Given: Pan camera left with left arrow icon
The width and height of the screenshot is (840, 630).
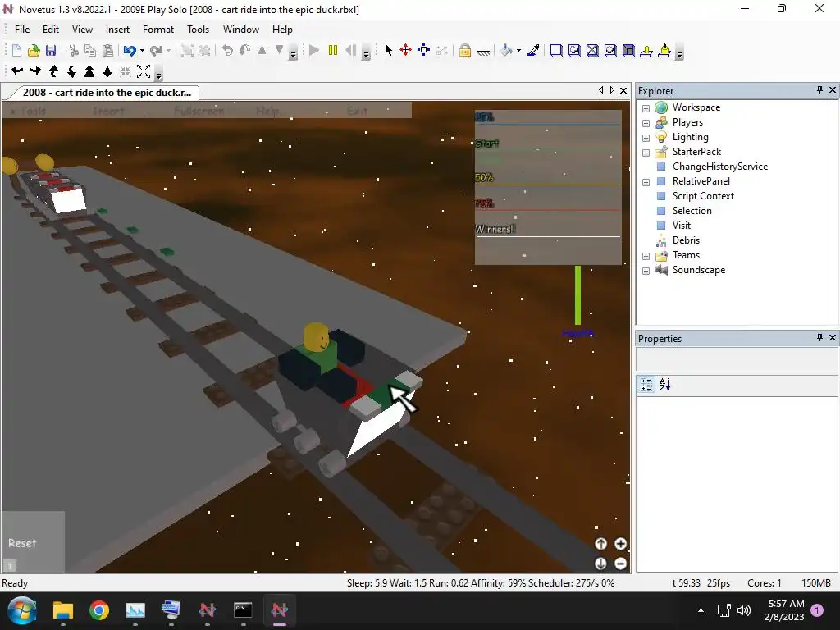Looking at the screenshot, I should (x=17, y=71).
